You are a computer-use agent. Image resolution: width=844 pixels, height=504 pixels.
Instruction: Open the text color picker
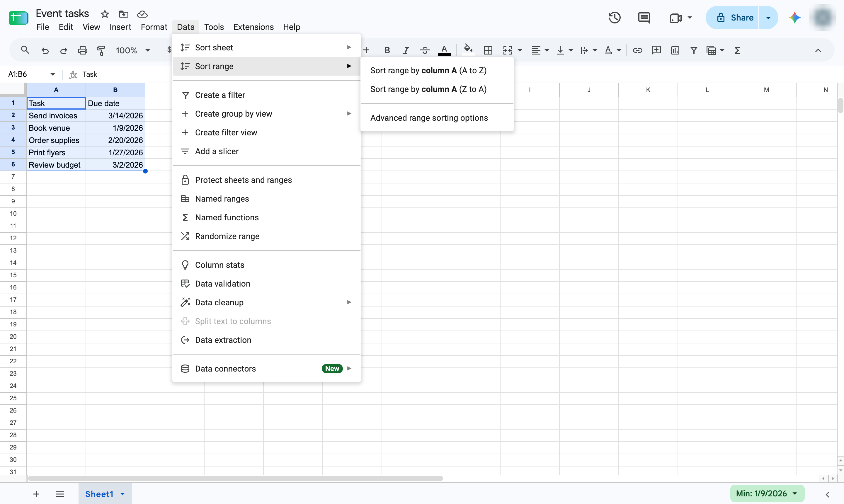click(444, 50)
